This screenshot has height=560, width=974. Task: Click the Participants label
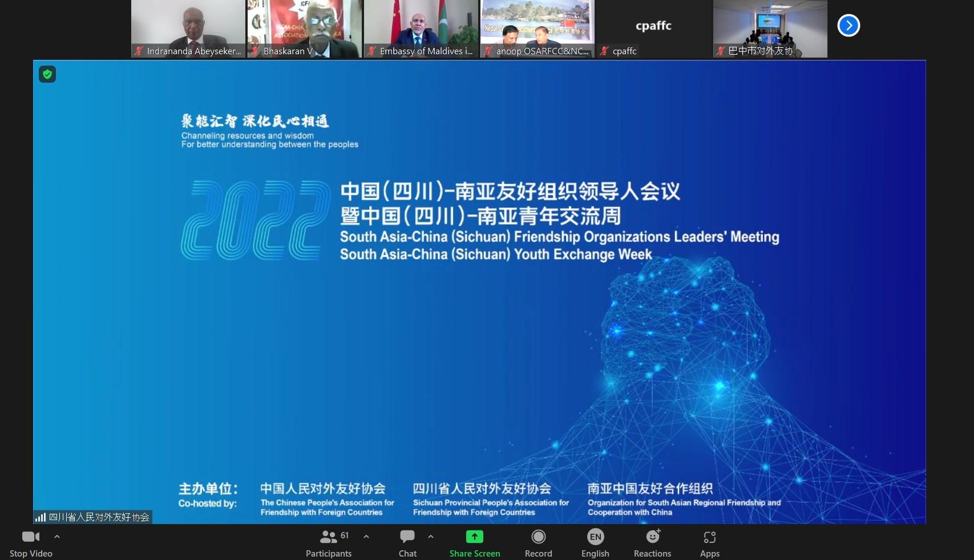click(329, 554)
